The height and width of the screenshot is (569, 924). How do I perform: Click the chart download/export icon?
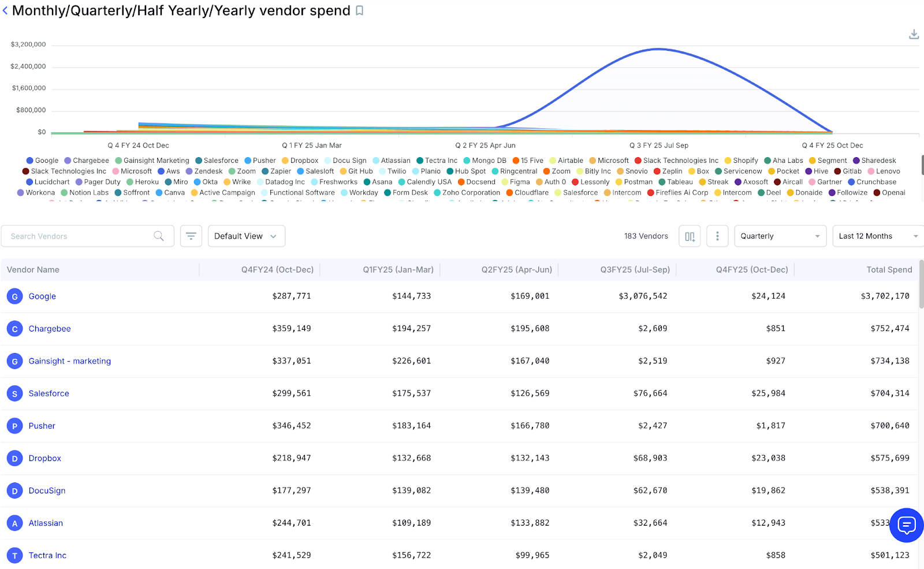[914, 34]
